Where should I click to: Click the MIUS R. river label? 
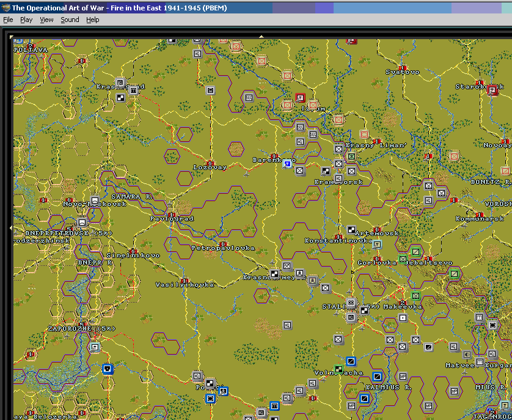coord(491,388)
